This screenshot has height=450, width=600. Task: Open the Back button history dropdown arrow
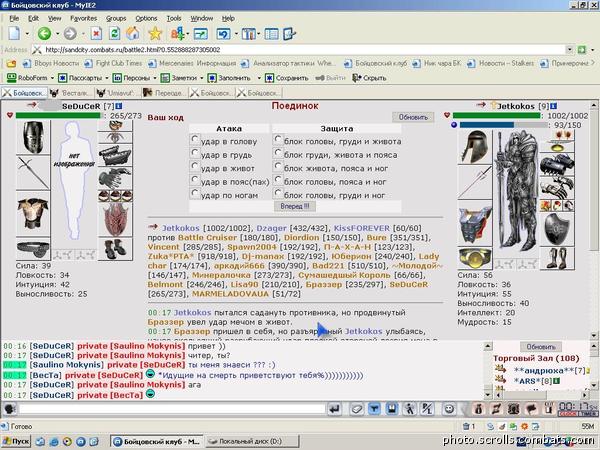tap(57, 34)
